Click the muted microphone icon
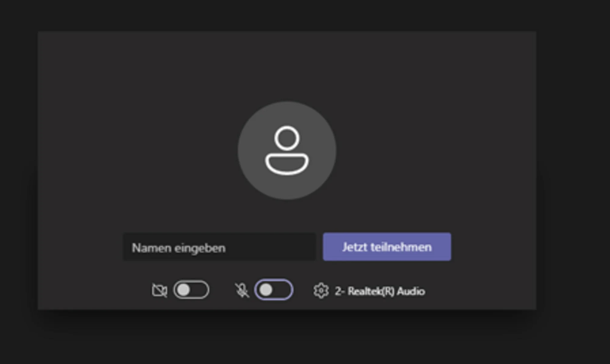This screenshot has height=364, width=610. [x=242, y=290]
